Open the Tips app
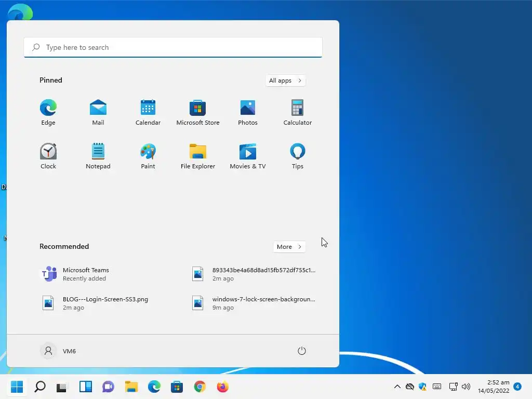This screenshot has height=399, width=532. [x=298, y=156]
